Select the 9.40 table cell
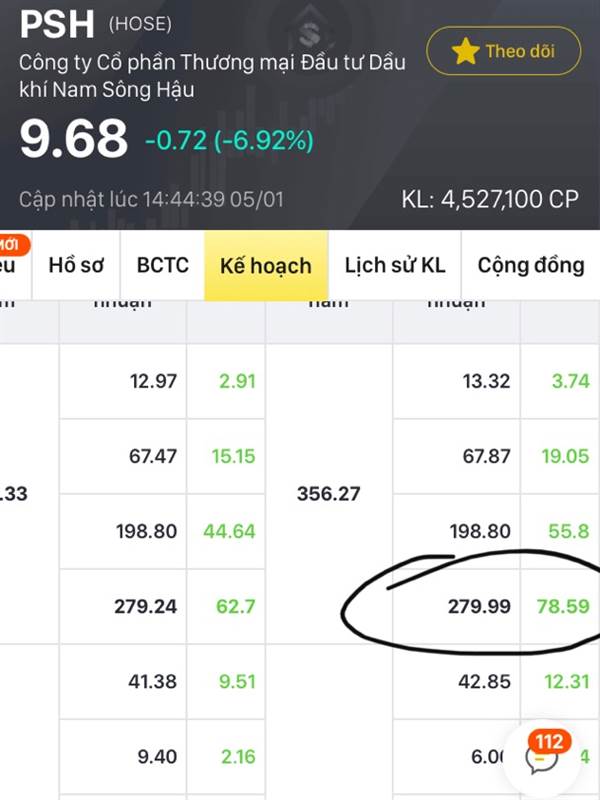The image size is (600, 800). click(x=123, y=756)
